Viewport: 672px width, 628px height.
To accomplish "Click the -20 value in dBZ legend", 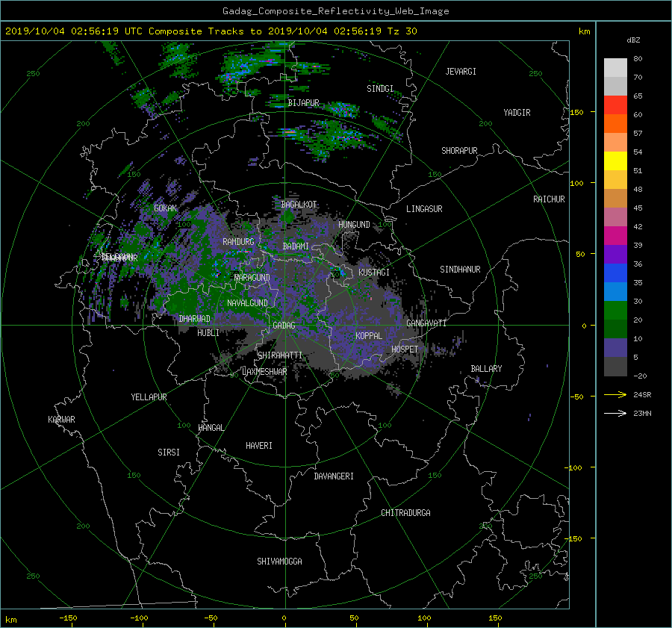I will (640, 376).
